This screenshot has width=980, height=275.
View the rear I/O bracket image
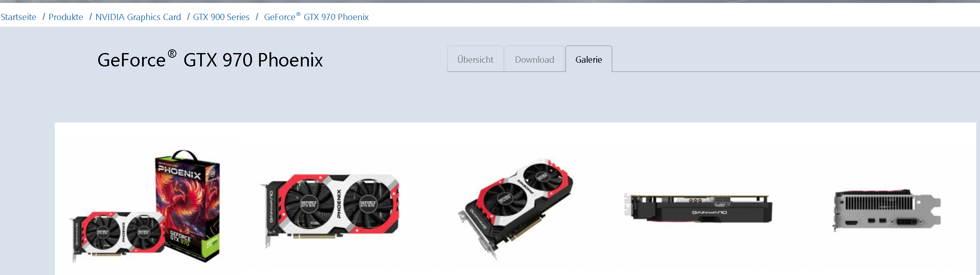point(887,210)
